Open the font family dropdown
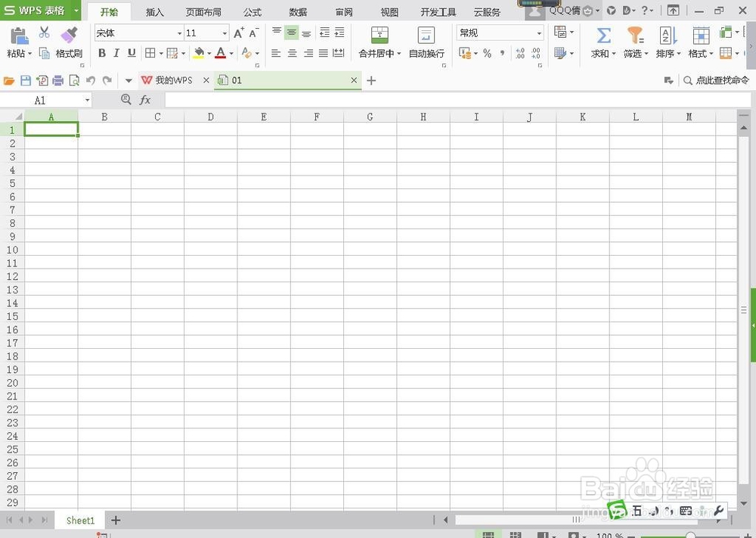 [179, 33]
